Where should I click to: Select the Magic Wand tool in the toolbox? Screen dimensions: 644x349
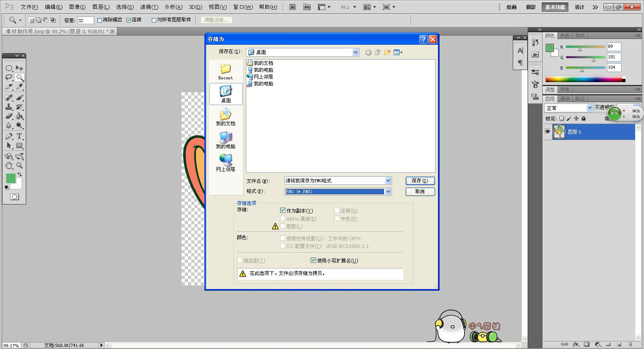coord(19,77)
